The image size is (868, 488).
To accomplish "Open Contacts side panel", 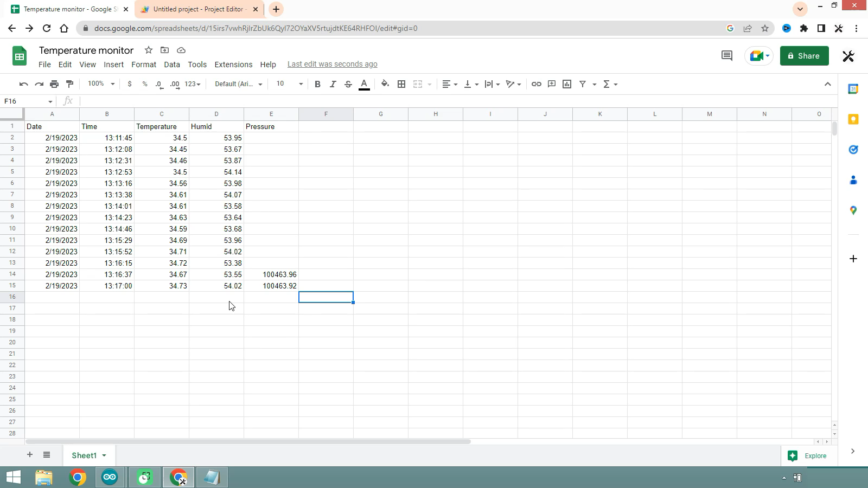I will point(853,180).
